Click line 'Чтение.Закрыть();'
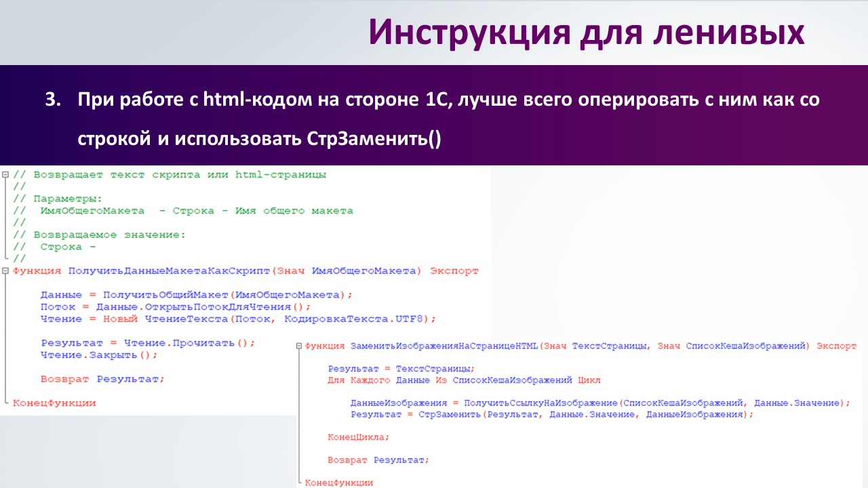868x488 pixels. point(99,355)
